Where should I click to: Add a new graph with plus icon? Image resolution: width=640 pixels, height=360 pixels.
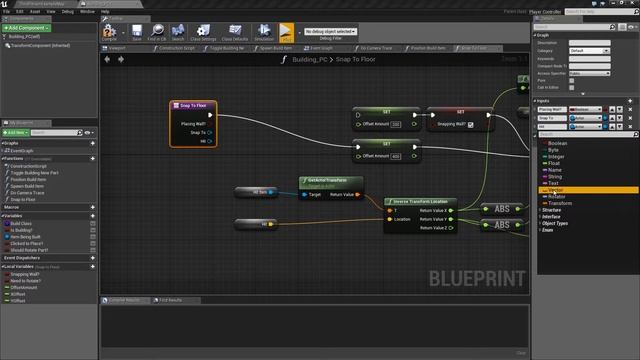click(93, 143)
